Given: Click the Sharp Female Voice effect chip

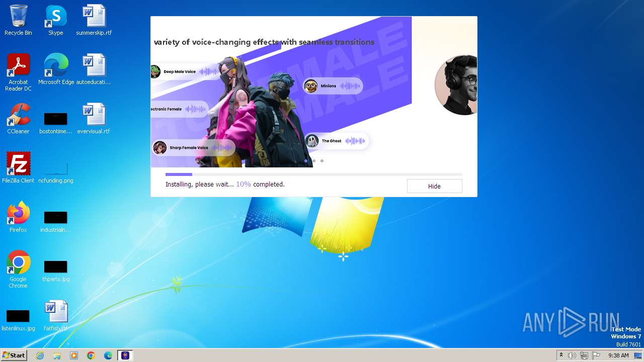Looking at the screenshot, I should pyautogui.click(x=194, y=148).
